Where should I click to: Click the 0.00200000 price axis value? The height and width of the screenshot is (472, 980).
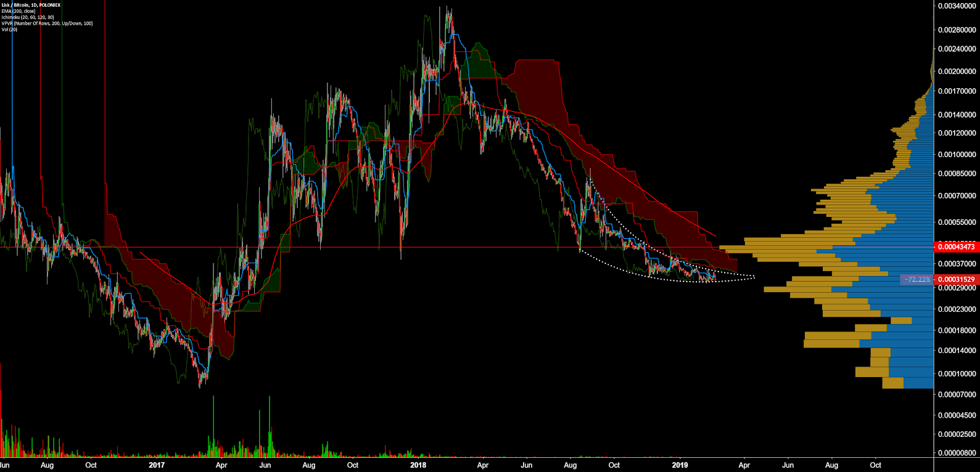click(x=957, y=71)
